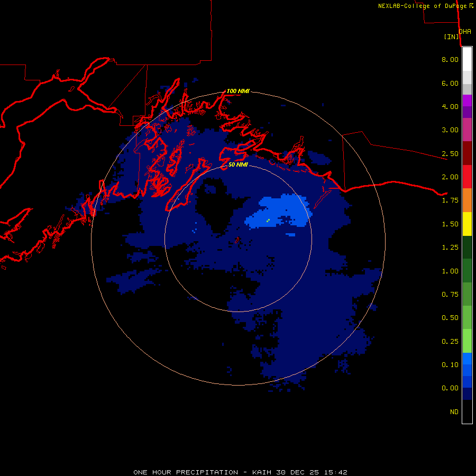The width and height of the screenshot is (476, 476).
Task: Select the bright purple legend swatch
Action: click(467, 100)
